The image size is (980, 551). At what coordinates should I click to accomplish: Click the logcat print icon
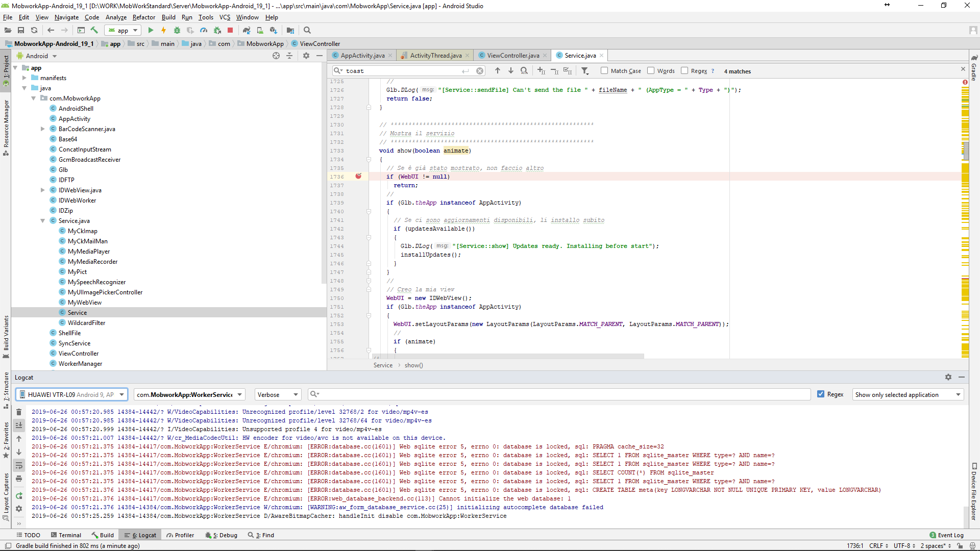pos(19,479)
